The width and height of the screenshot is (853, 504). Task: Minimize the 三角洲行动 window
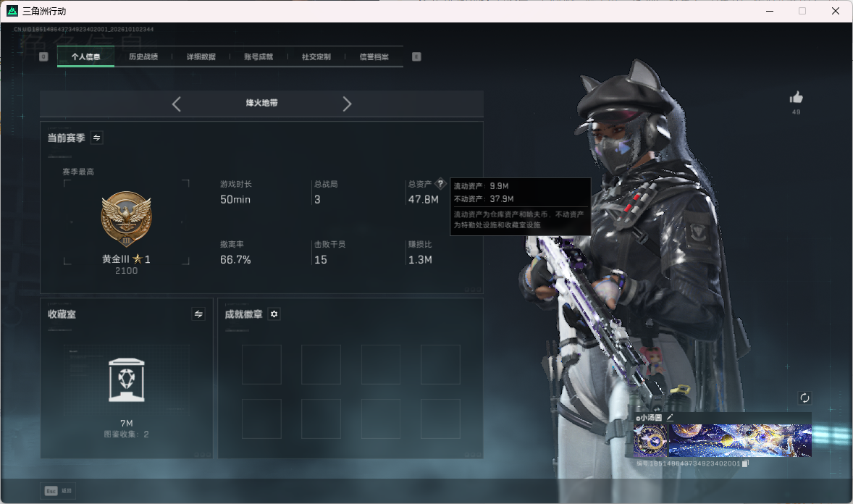[770, 11]
